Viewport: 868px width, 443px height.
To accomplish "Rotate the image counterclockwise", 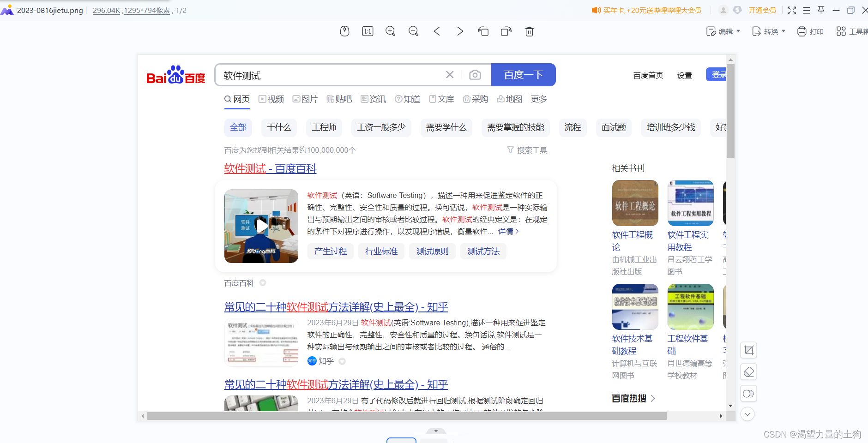I will [x=483, y=31].
